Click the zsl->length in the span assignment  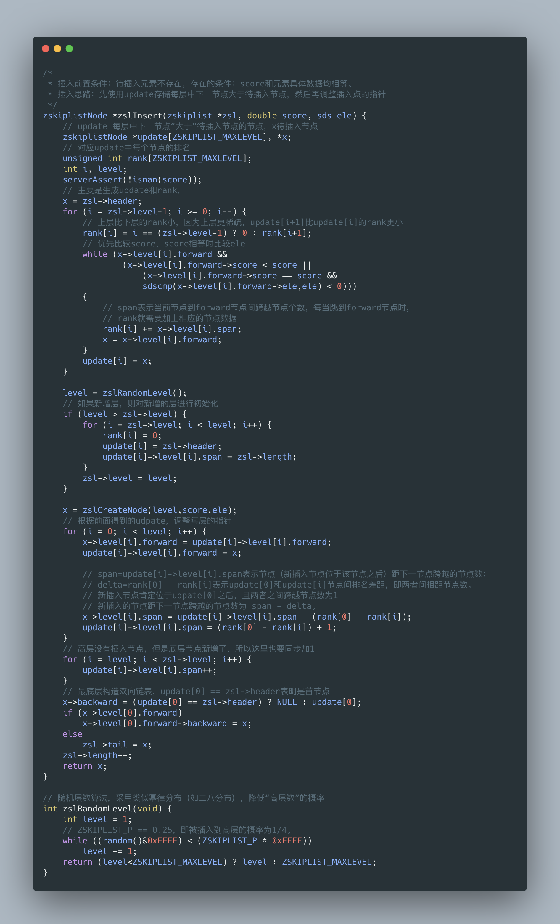(x=265, y=457)
